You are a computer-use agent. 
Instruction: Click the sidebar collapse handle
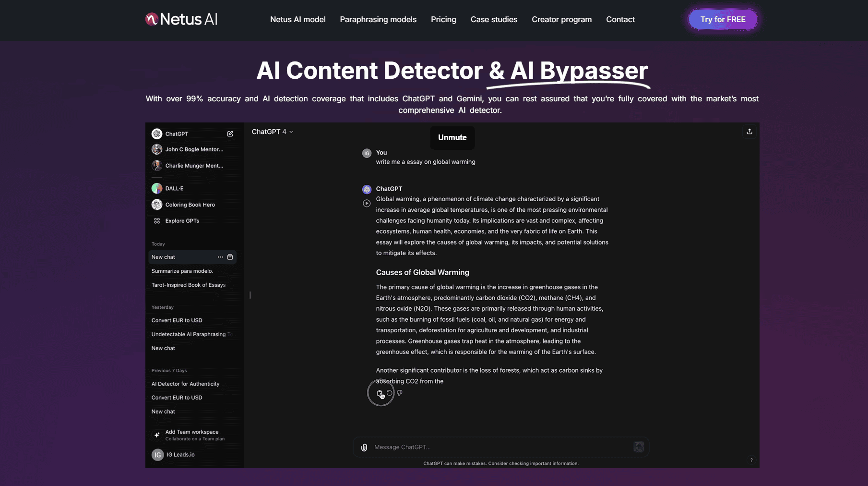[x=250, y=295]
